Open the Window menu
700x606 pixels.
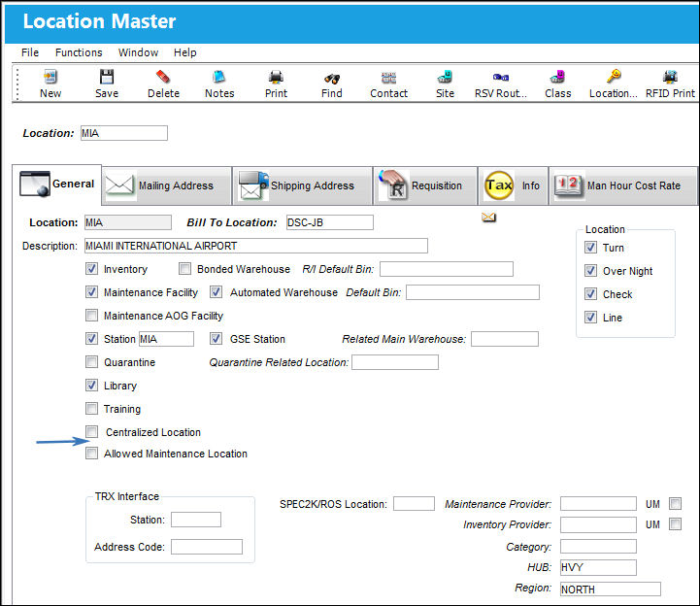(138, 52)
